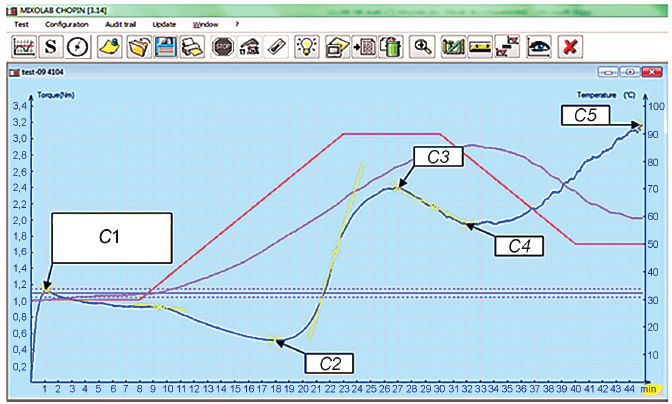Click the light bulb icon
The width and height of the screenshot is (672, 404).
pyautogui.click(x=306, y=46)
